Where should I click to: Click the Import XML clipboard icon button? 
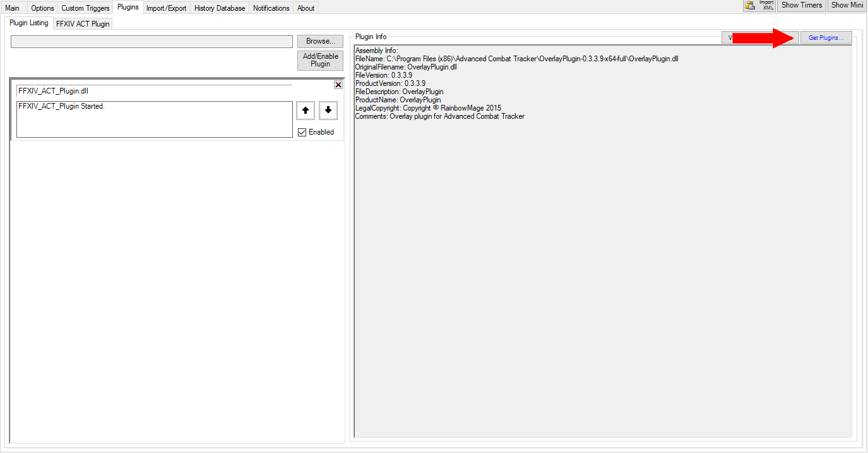pyautogui.click(x=758, y=6)
